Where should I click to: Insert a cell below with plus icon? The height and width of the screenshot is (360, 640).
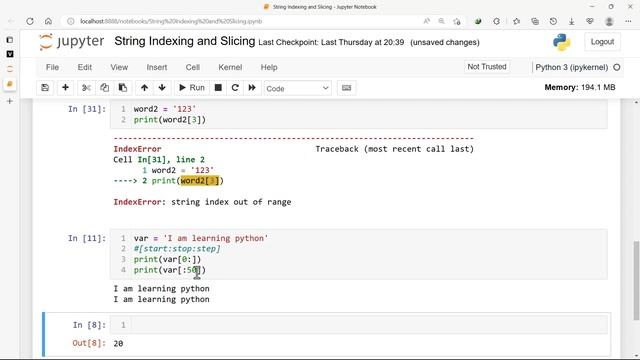65,88
